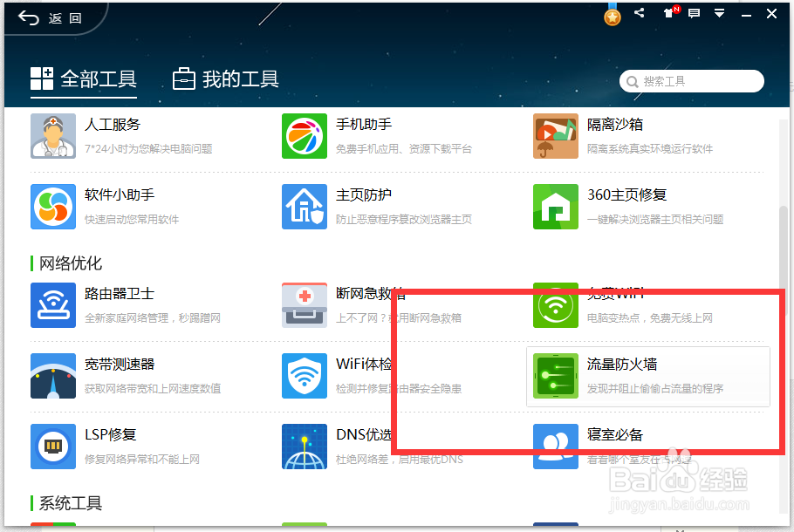Click the 返回 back arrow button
This screenshot has height=532, width=794.
[50, 18]
